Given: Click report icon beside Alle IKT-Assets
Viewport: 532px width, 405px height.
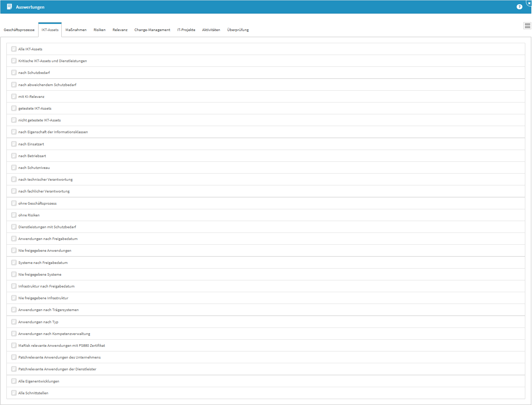Looking at the screenshot, I should [14, 49].
